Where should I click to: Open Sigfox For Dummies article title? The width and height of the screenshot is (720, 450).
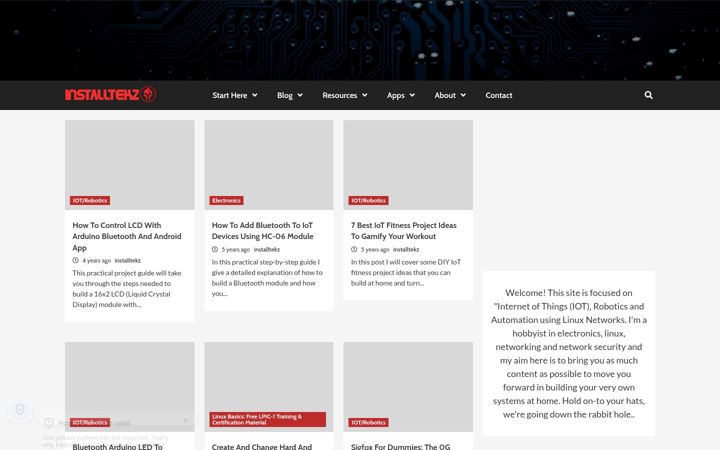point(400,446)
